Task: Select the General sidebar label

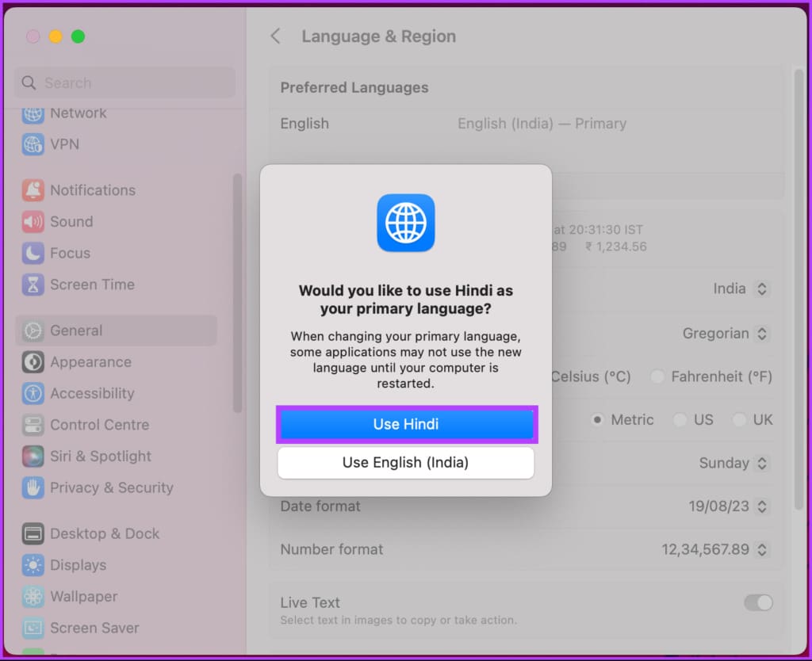Action: pos(76,330)
